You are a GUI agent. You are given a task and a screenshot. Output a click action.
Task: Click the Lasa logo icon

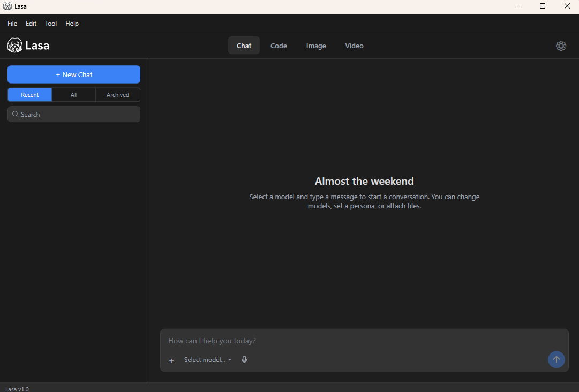[x=14, y=46]
